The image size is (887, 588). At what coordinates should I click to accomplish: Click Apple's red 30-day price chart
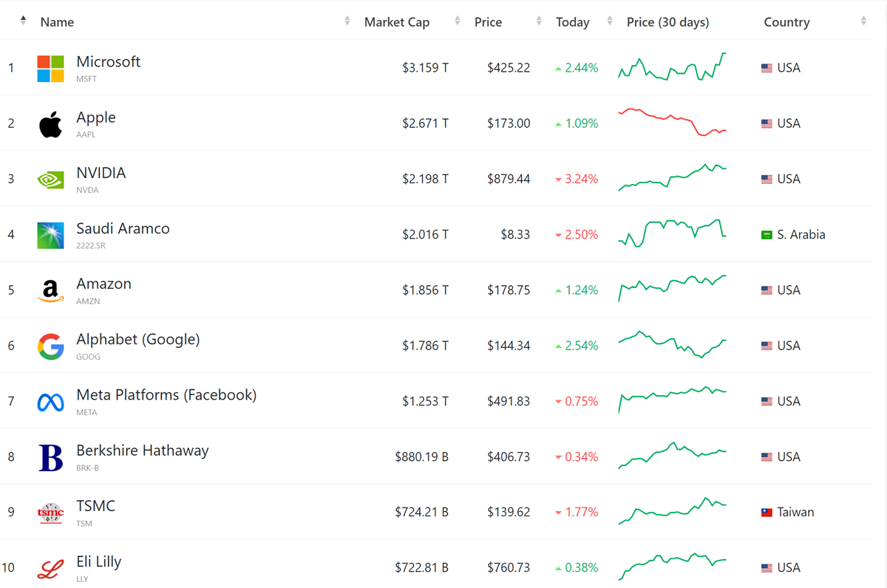click(x=672, y=123)
